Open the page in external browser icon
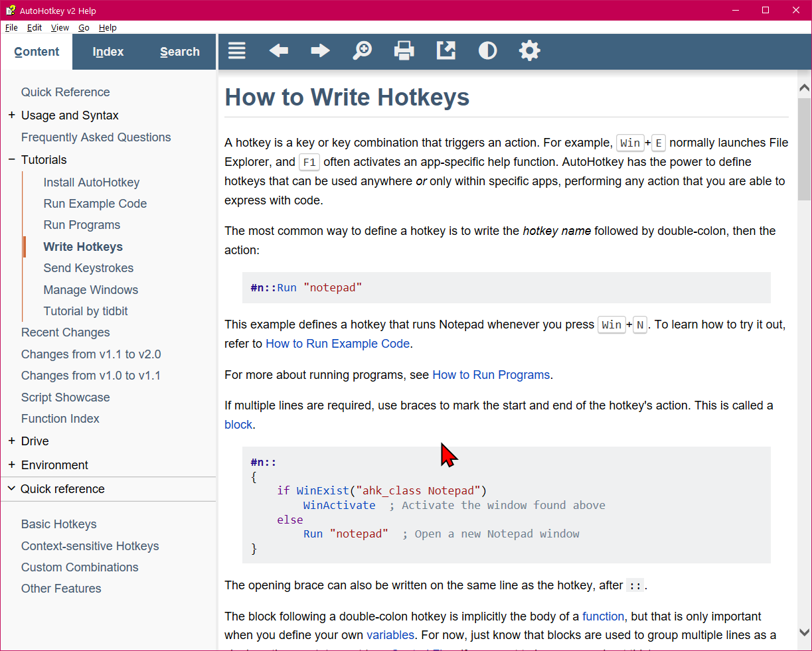 446,50
